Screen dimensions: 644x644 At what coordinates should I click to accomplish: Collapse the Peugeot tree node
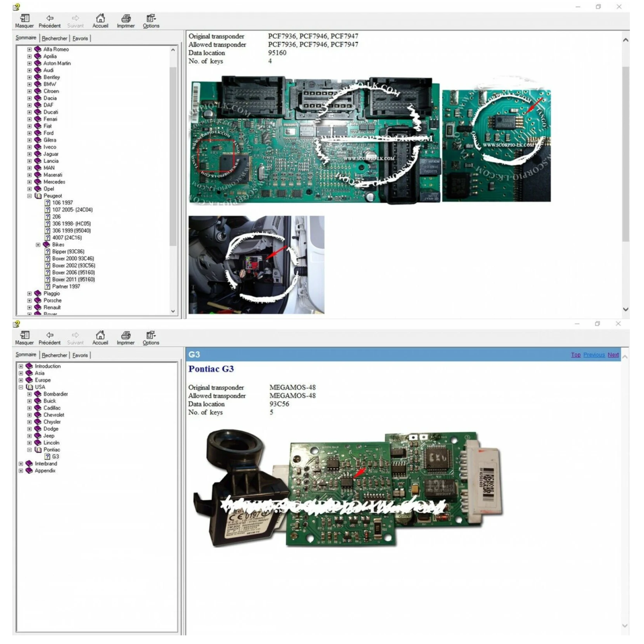(x=29, y=196)
